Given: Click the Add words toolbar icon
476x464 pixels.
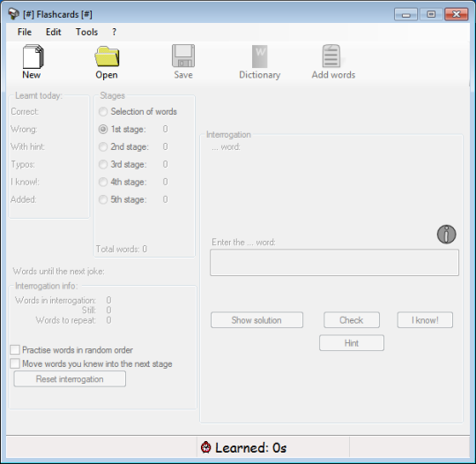Looking at the screenshot, I should [x=331, y=56].
